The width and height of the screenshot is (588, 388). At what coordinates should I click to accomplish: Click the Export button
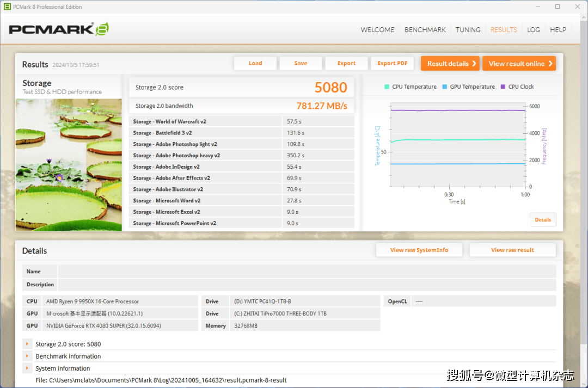coord(346,63)
